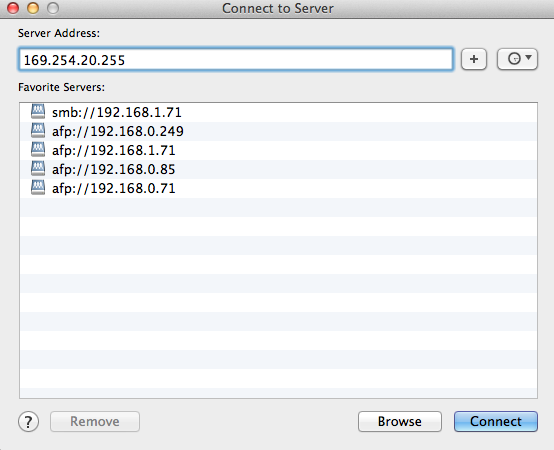
Task: Minimize the Connect to Server window
Action: (33, 8)
